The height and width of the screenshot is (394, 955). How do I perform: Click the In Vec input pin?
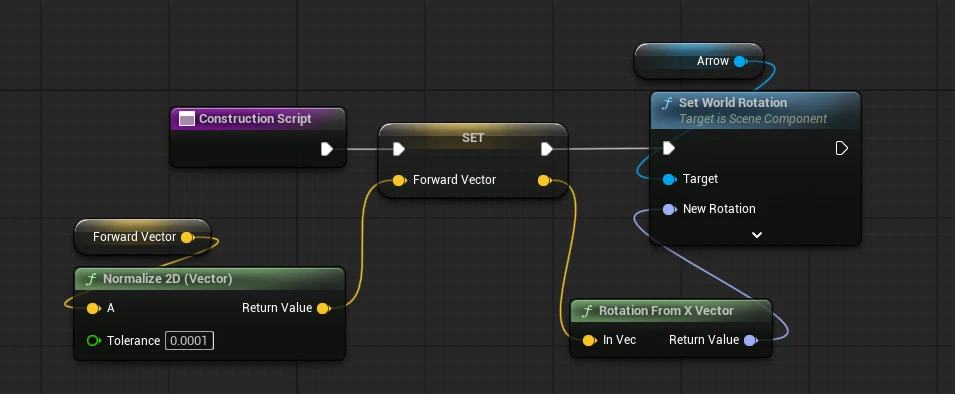(x=589, y=340)
